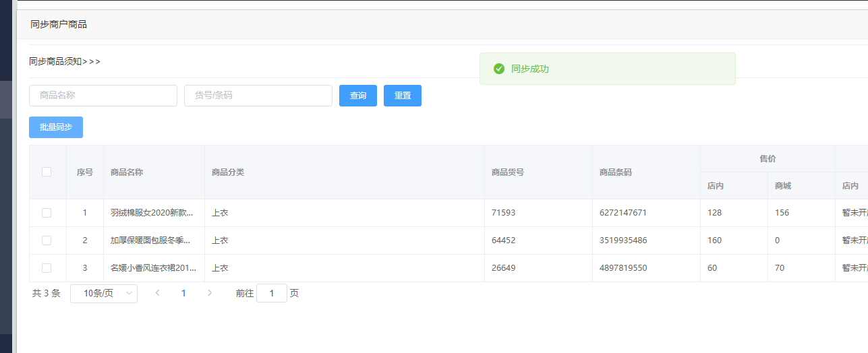The image size is (868, 353).
Task: Click the 共 3 条 total count
Action: (x=47, y=294)
